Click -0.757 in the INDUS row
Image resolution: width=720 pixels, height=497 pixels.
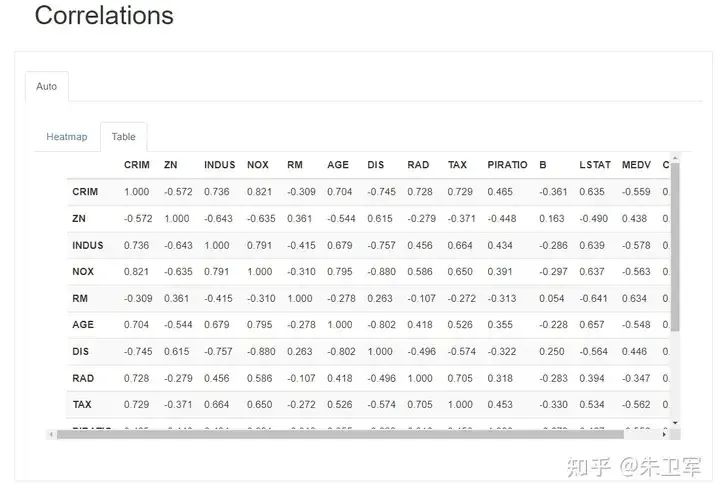pos(382,245)
